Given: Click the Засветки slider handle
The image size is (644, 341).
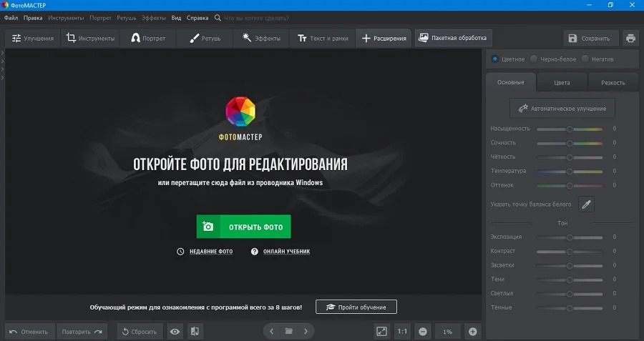Looking at the screenshot, I should pos(570,266).
